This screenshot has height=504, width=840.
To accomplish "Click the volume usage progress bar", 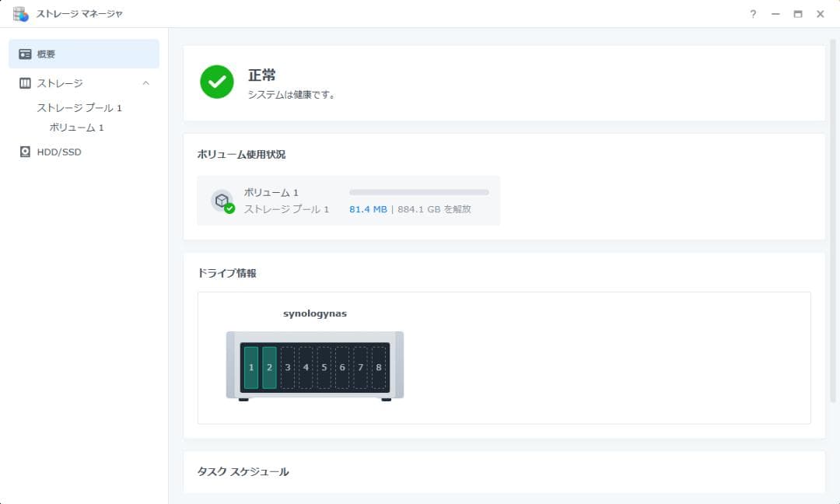I will [x=418, y=192].
